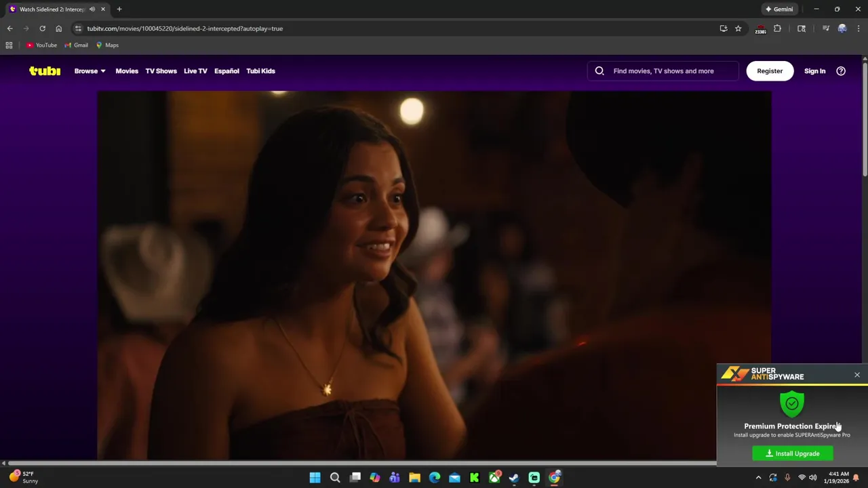868x488 pixels.
Task: Open Task View on the taskbar
Action: pos(355,478)
